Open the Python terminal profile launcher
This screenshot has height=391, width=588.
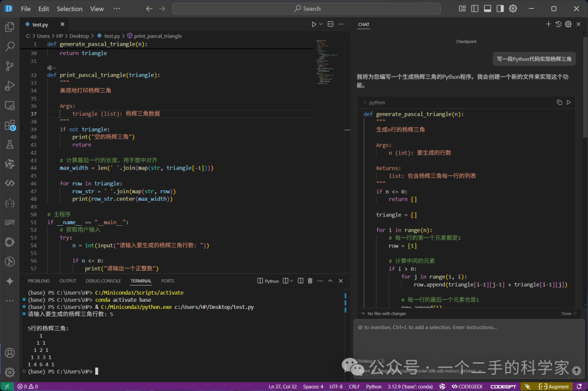(x=268, y=281)
